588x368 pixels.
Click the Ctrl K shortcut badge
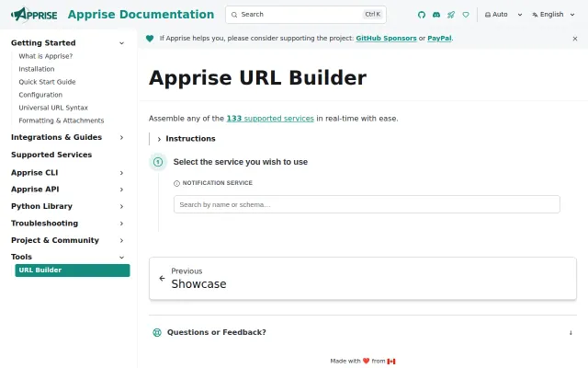click(373, 15)
